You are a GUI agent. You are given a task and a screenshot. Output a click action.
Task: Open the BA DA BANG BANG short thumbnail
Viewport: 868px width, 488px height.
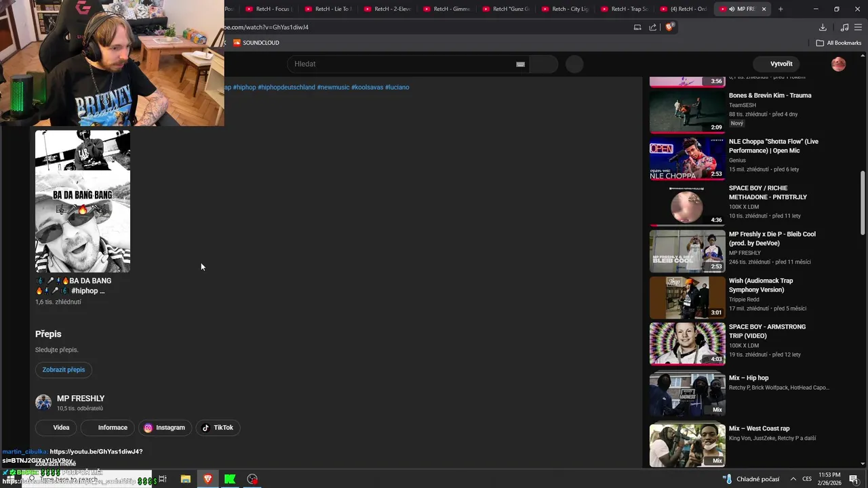pos(83,201)
